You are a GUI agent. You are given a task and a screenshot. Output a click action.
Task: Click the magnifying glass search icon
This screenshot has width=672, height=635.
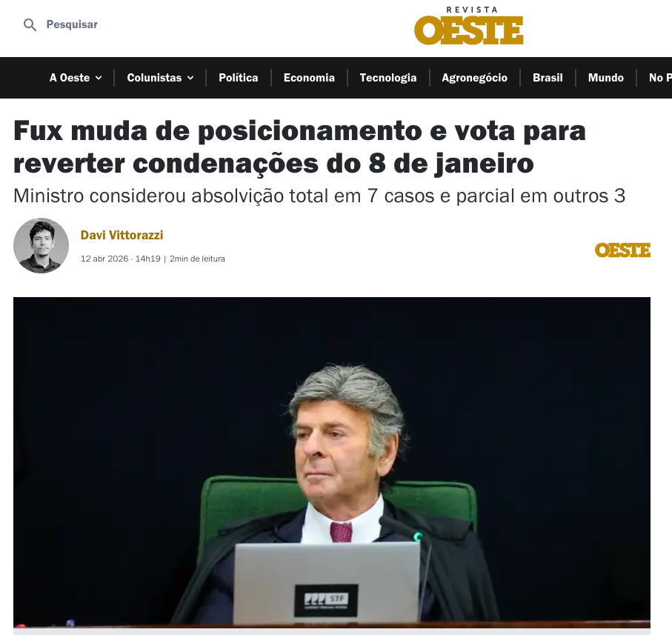[30, 25]
